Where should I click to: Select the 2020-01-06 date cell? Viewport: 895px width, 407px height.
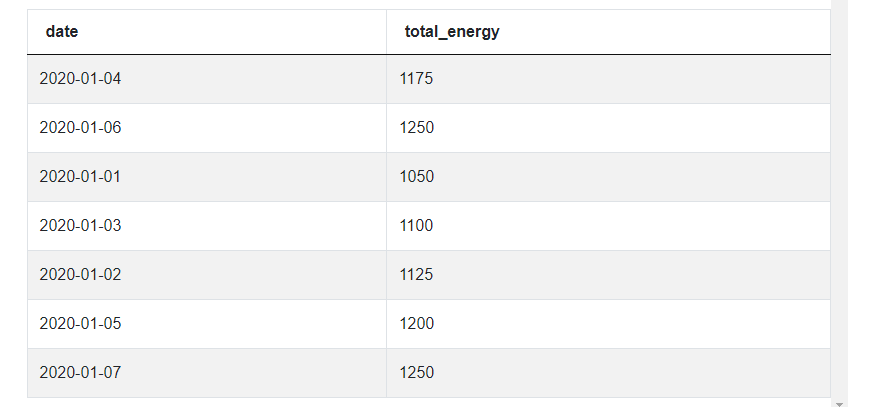(207, 128)
